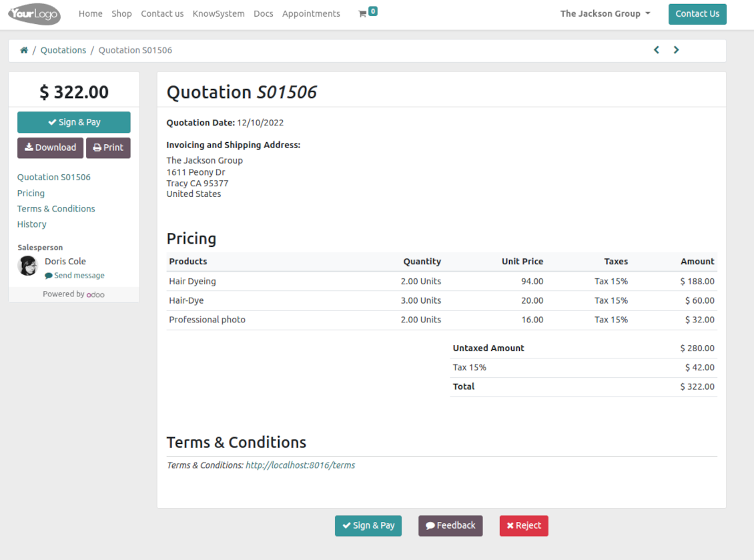The image size is (754, 560).
Task: Click Quotations in the breadcrumb
Action: point(63,50)
